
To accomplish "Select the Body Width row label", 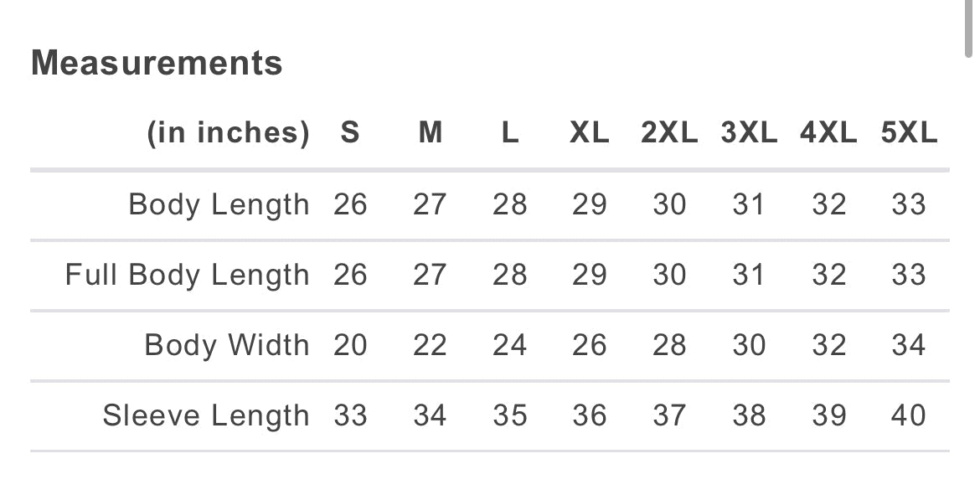I will pos(226,345).
